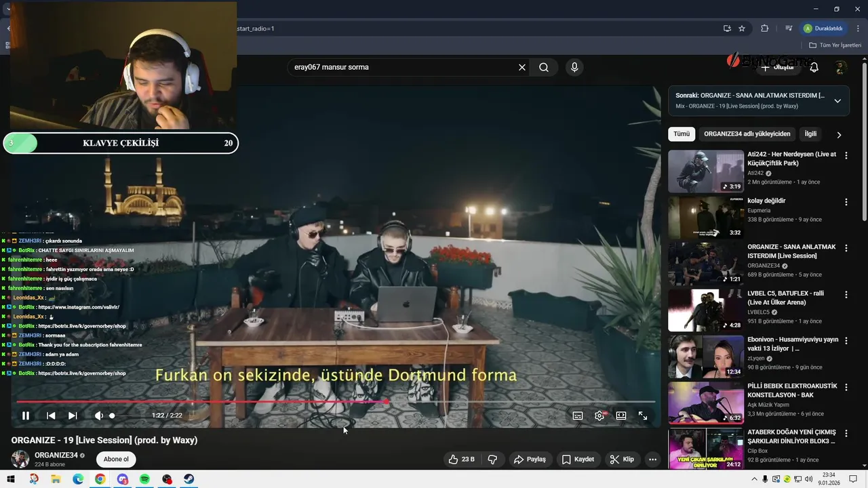Switch to theater mode in player

tap(621, 415)
